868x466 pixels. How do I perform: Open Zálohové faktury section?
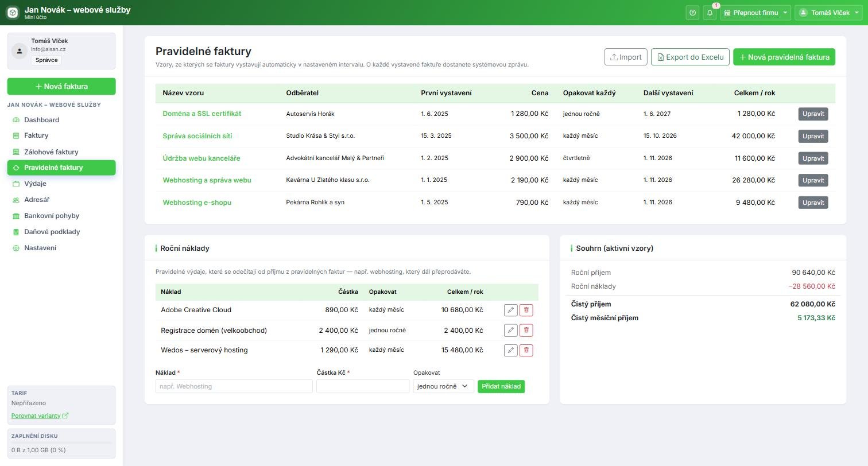61,152
